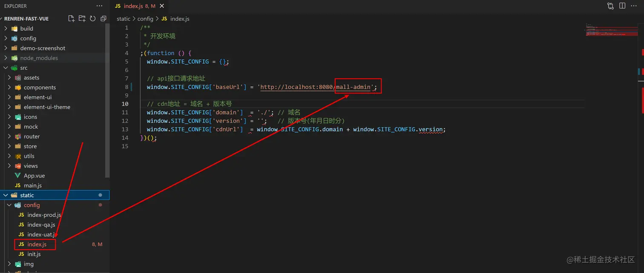
Task: Switch to the index.js tab
Action: tap(139, 6)
